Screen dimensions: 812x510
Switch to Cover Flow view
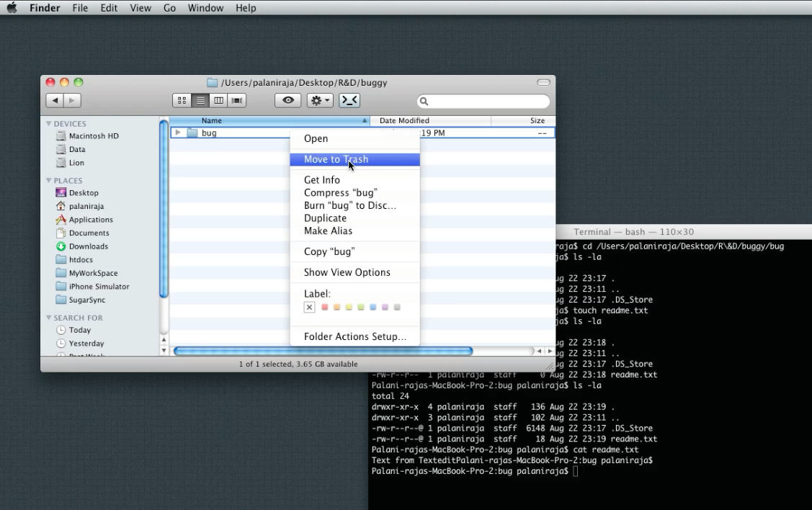point(236,100)
